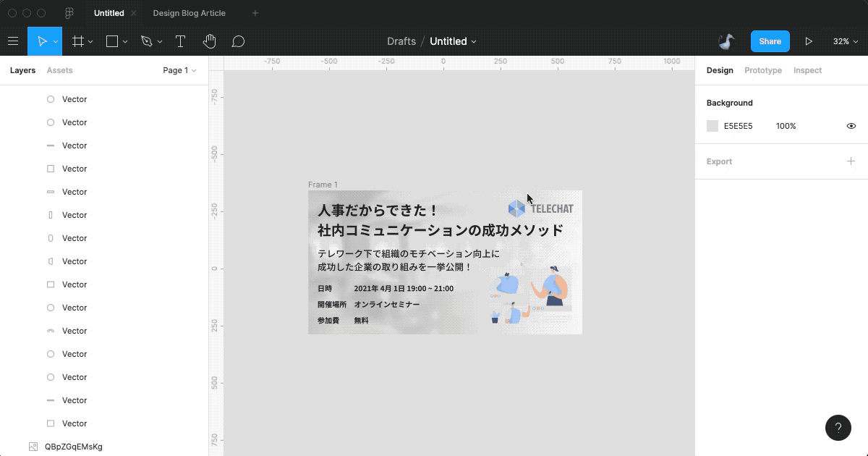Open the zoom level dropdown
The height and width of the screenshot is (456, 868).
coord(845,41)
